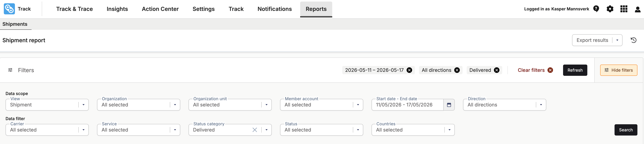The width and height of the screenshot is (644, 144).
Task: Open the calendar date picker icon
Action: [449, 105]
